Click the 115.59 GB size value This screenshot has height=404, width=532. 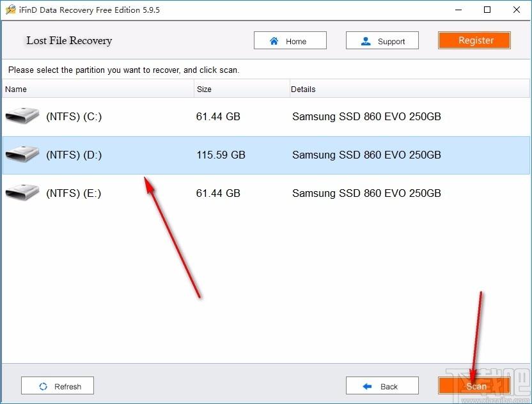coord(221,155)
